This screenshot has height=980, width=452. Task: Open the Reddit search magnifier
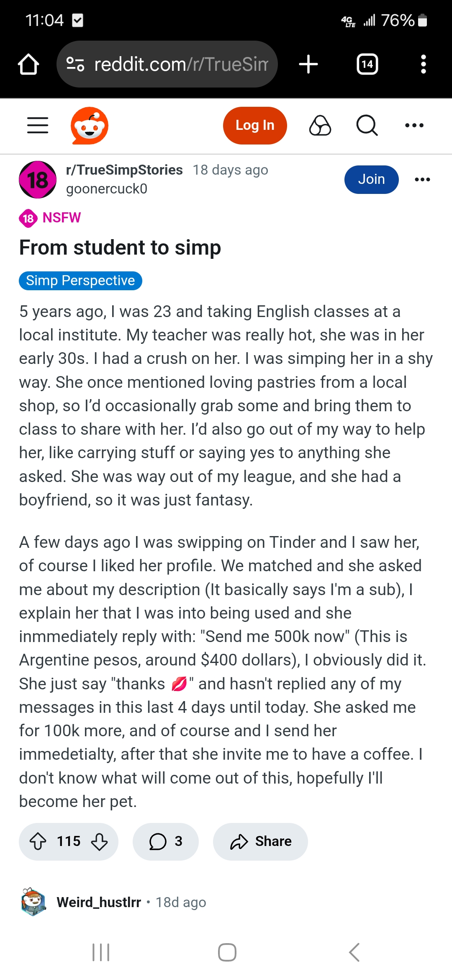pyautogui.click(x=367, y=125)
